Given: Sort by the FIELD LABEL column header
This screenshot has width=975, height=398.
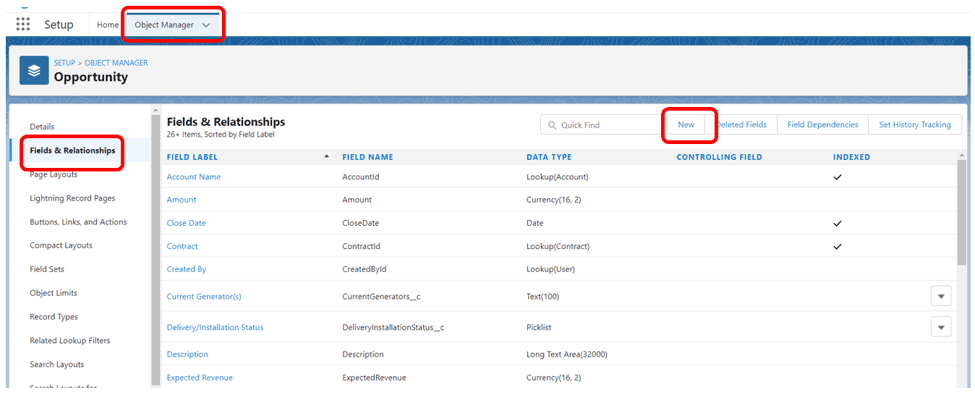Looking at the screenshot, I should (x=192, y=157).
